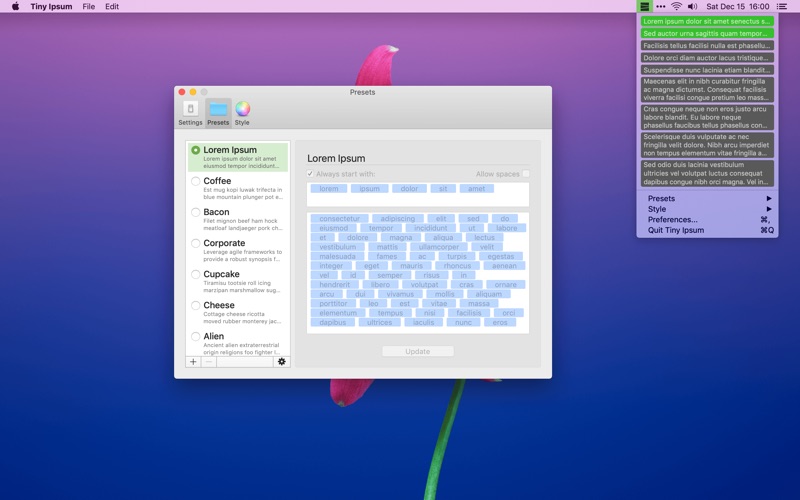This screenshot has height=500, width=800.
Task: Click the 'malesuada' word token
Action: [337, 257]
